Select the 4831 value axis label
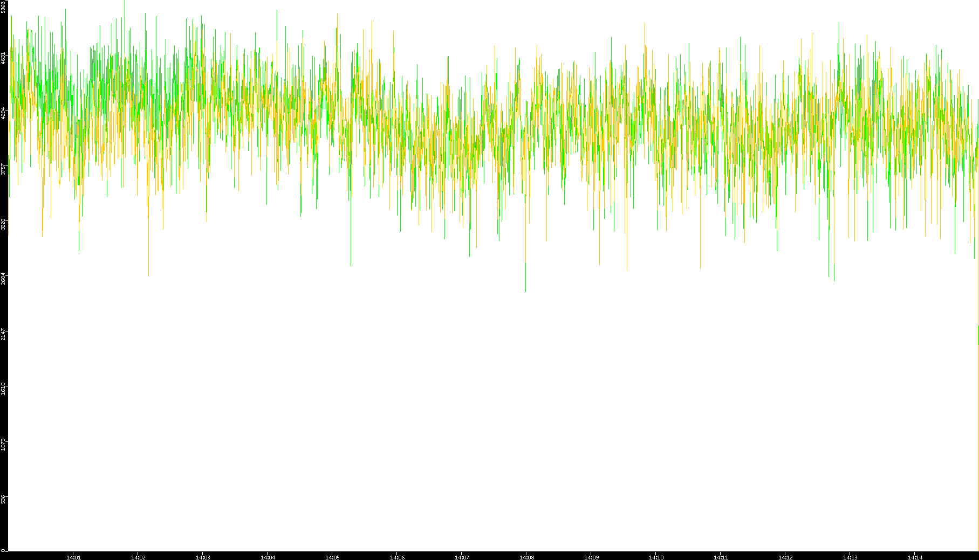979x560 pixels. (4, 58)
